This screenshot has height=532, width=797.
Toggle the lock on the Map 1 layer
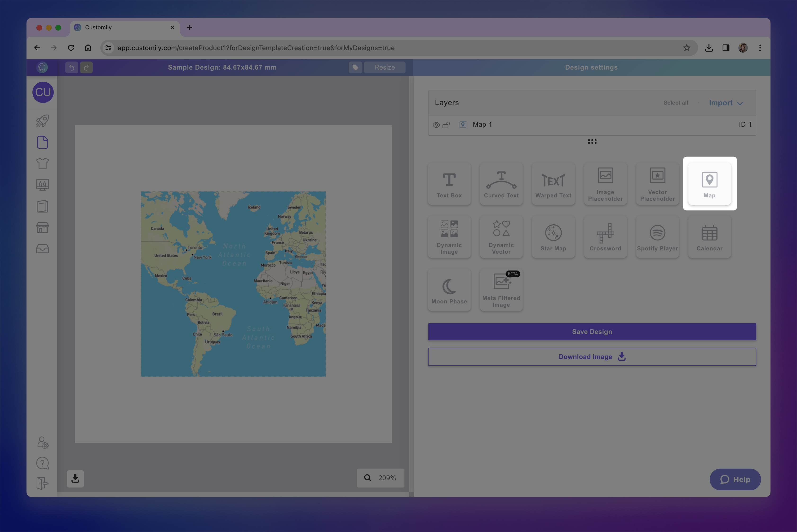446,124
